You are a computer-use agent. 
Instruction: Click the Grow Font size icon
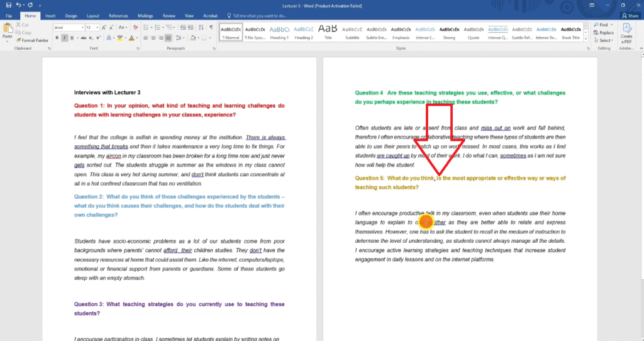105,28
